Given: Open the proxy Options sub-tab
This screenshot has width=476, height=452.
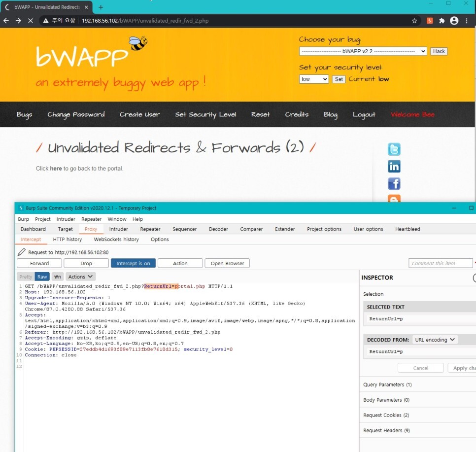Looking at the screenshot, I should click(160, 240).
